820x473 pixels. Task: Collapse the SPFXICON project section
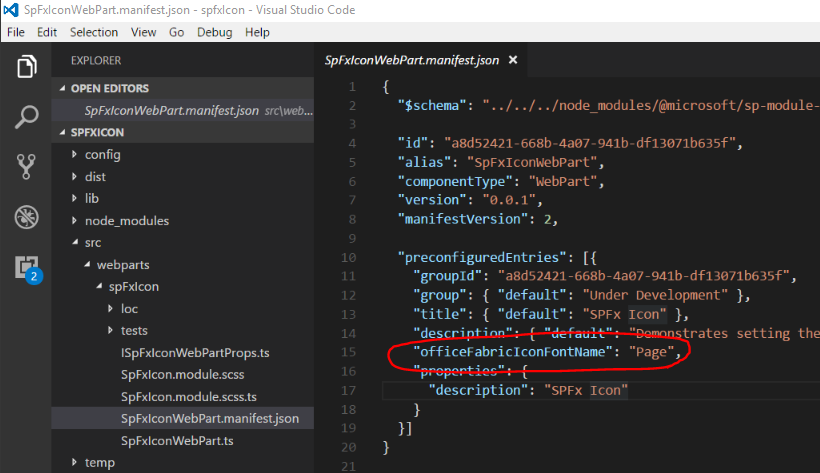tap(95, 132)
